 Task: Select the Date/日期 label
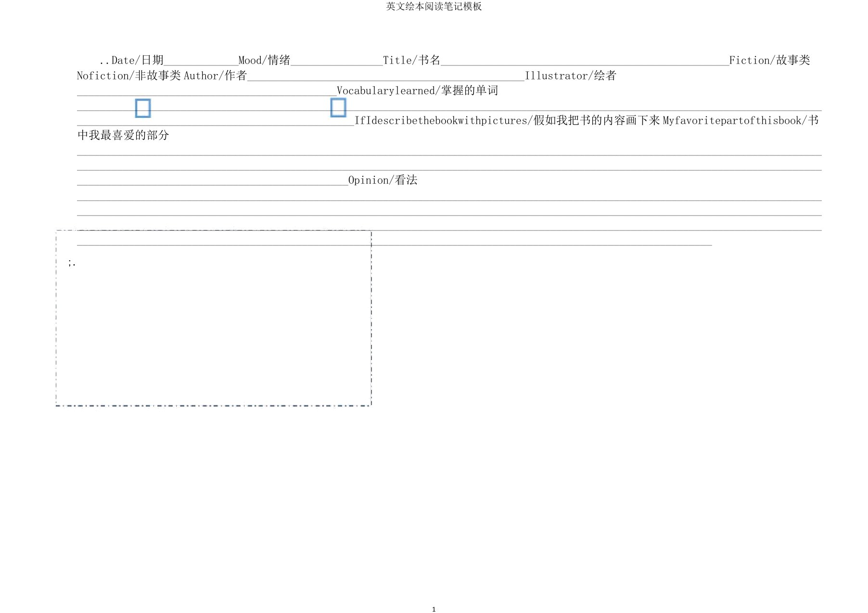click(x=138, y=60)
